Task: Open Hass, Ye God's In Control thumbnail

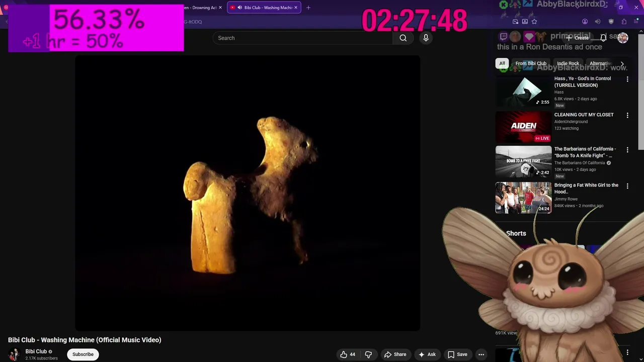Action: point(523,91)
